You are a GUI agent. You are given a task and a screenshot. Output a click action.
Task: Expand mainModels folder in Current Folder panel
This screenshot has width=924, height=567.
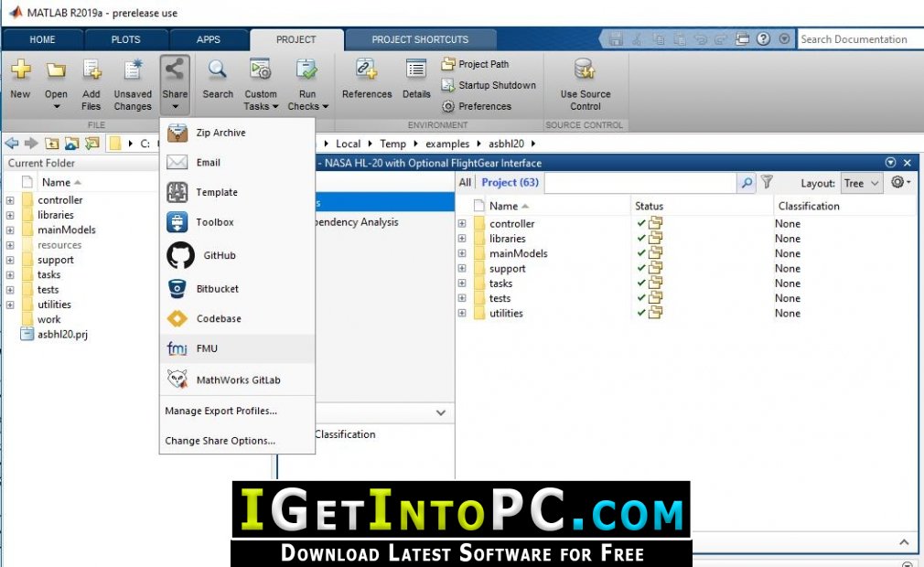pyautogui.click(x=10, y=230)
